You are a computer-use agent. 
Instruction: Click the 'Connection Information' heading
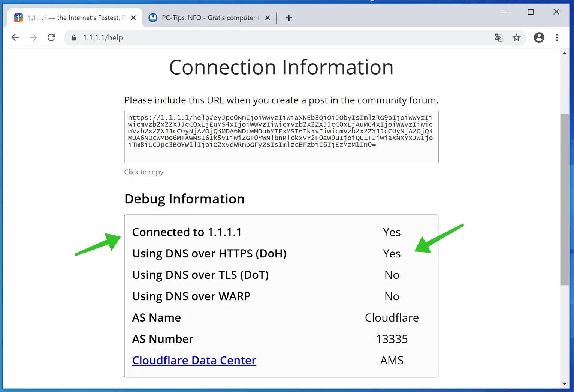click(x=281, y=67)
